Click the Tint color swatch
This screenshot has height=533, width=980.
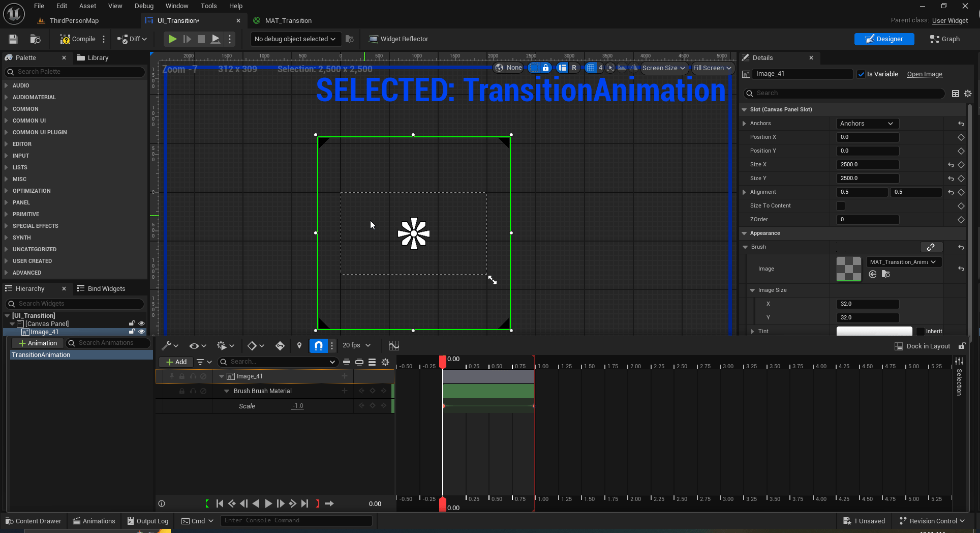(x=874, y=331)
